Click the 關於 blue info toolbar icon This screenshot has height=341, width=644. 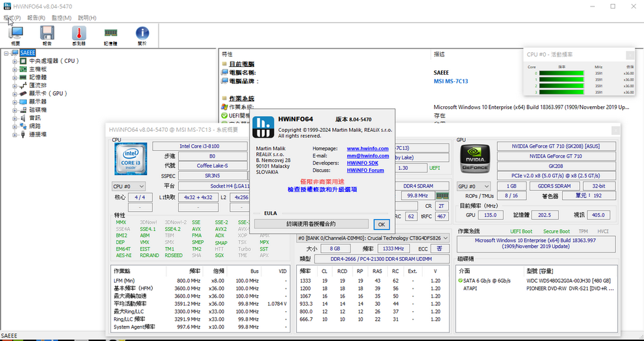click(x=142, y=36)
